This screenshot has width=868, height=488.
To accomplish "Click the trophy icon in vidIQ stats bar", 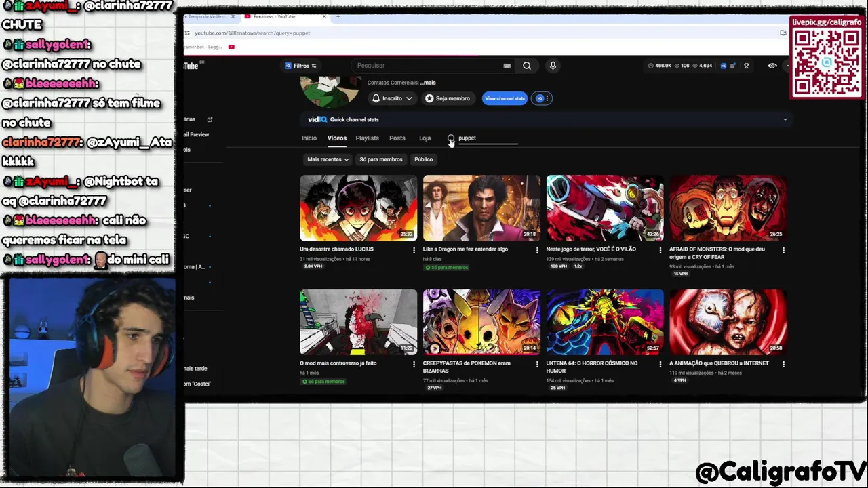I will pyautogui.click(x=746, y=66).
